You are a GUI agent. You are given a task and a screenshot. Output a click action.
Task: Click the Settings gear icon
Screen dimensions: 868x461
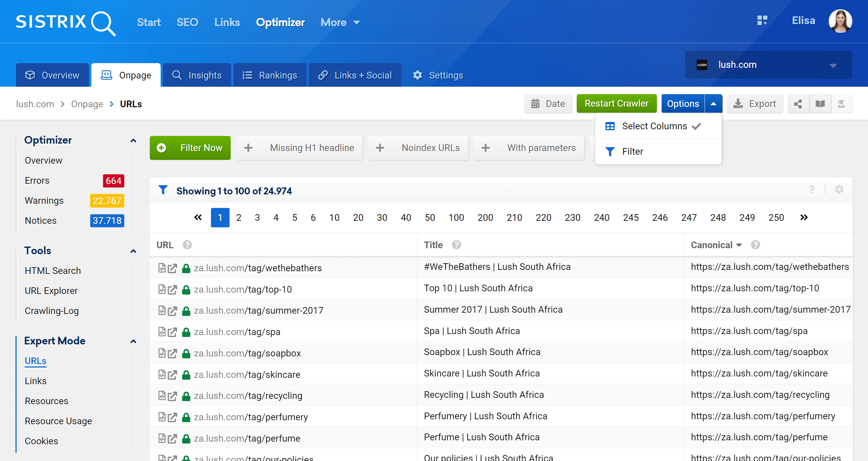[418, 75]
